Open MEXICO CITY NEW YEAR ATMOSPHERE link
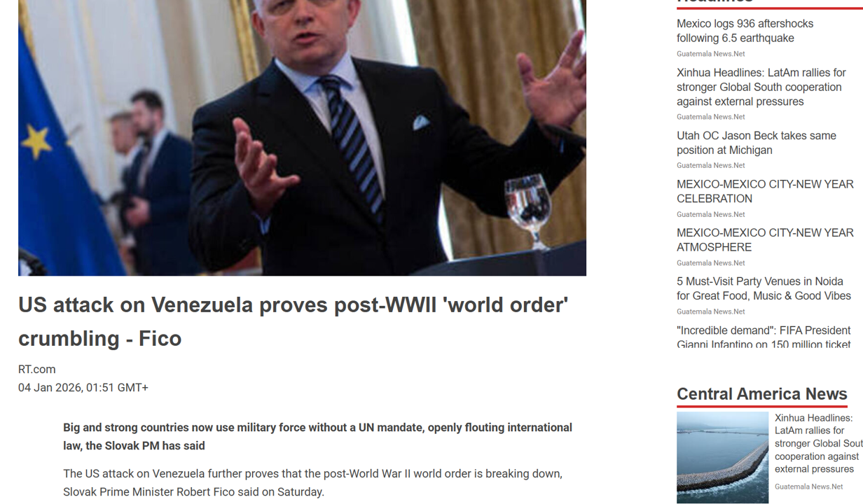Screen dimensions: 863x504 click(x=765, y=240)
